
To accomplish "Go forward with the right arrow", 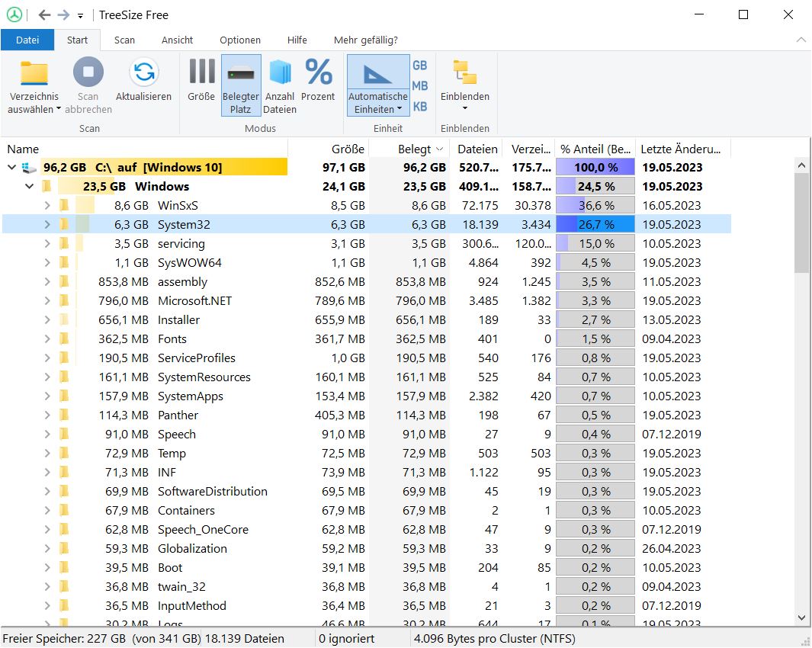I will [63, 15].
